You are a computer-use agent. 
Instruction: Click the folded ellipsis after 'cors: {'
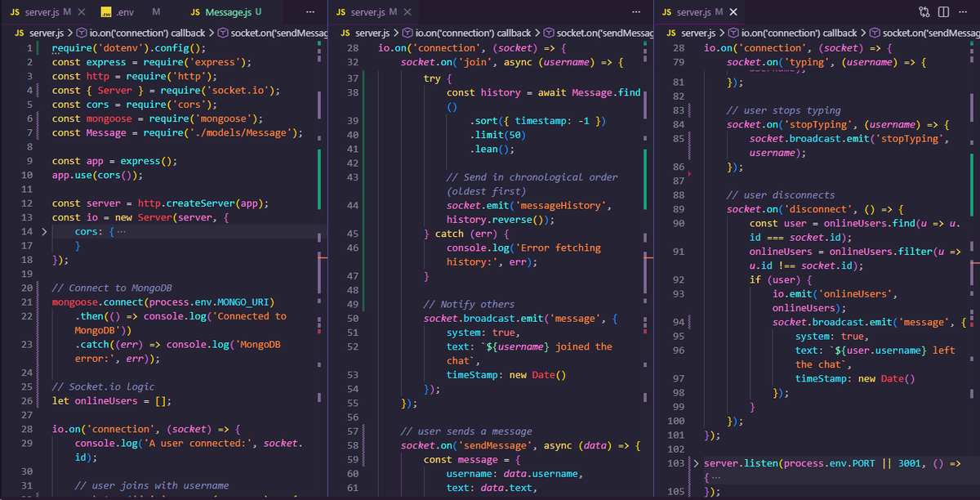pyautogui.click(x=122, y=232)
